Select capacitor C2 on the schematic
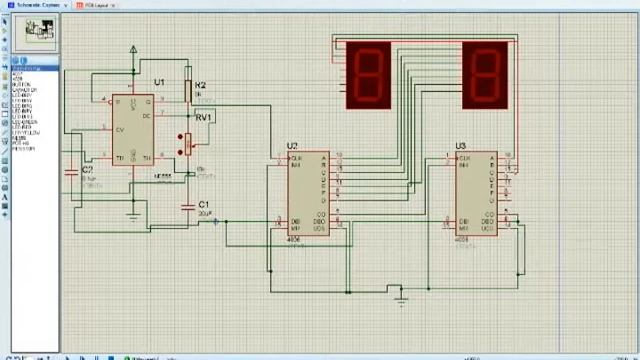The height and width of the screenshot is (360, 640). (71, 173)
